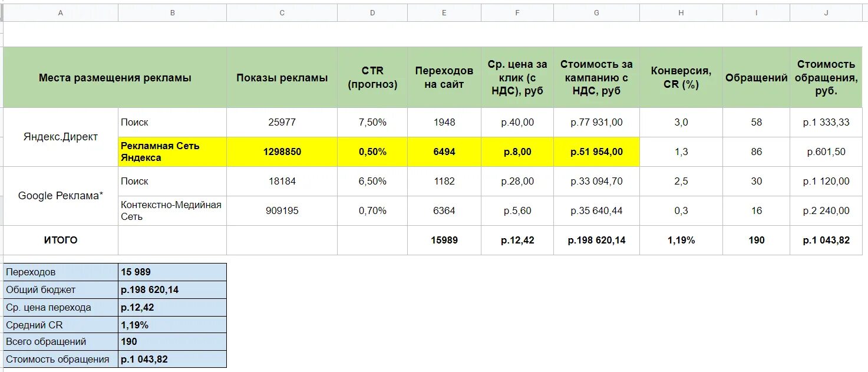Click 'Стоимость обращения, руб.' header cell
Screen dimensions: 868x372
826,77
